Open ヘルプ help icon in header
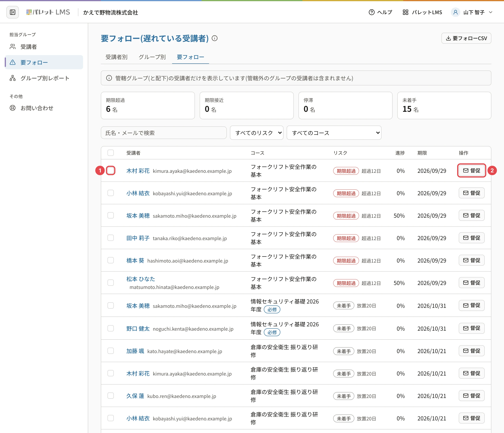This screenshot has height=433, width=504. (x=372, y=12)
